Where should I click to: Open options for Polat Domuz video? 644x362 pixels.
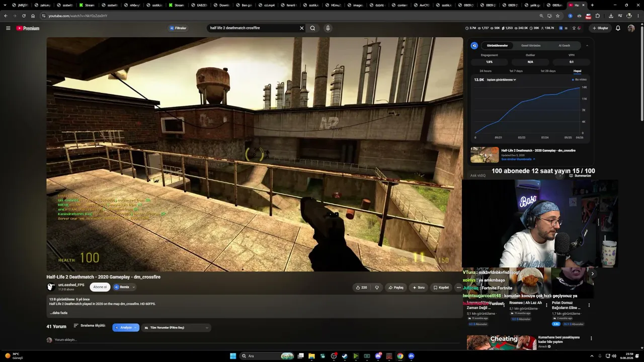(589, 305)
